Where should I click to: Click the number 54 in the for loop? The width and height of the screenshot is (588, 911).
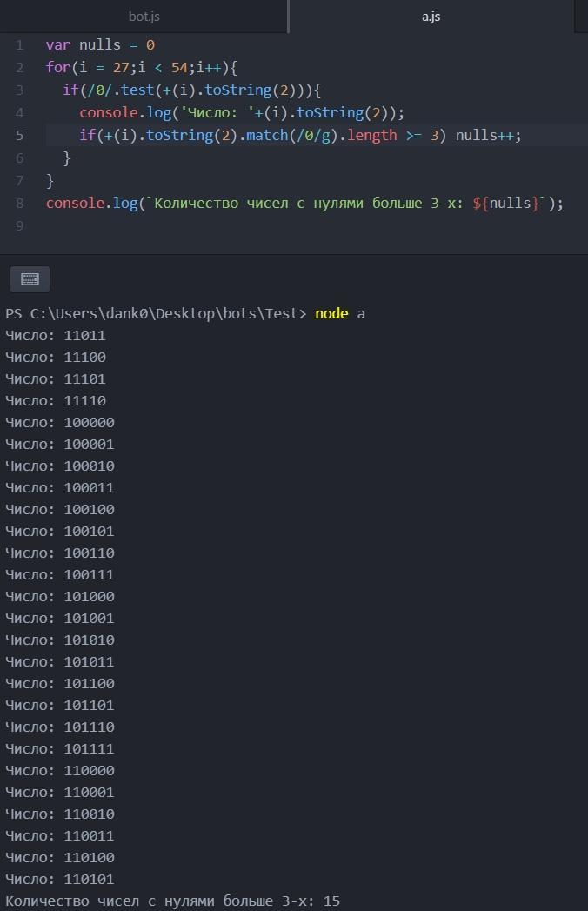pos(179,67)
